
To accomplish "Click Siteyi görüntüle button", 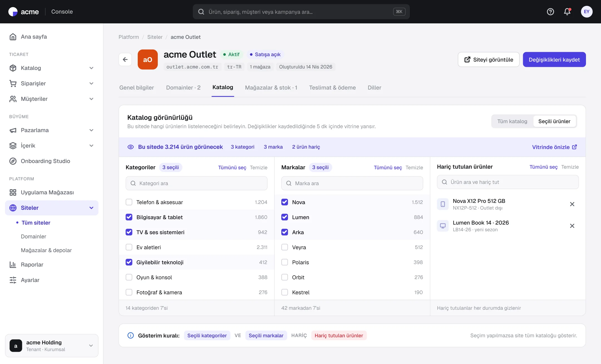I will pos(489,60).
